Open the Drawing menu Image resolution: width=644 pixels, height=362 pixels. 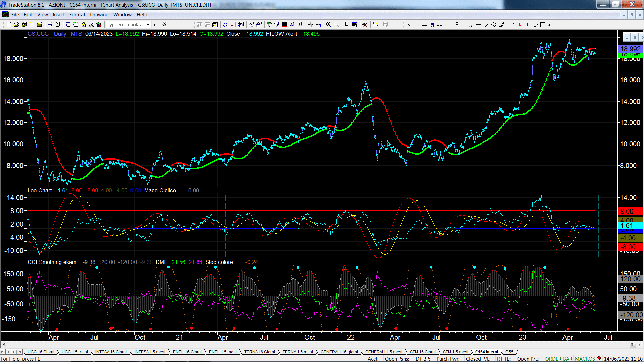pos(99,15)
